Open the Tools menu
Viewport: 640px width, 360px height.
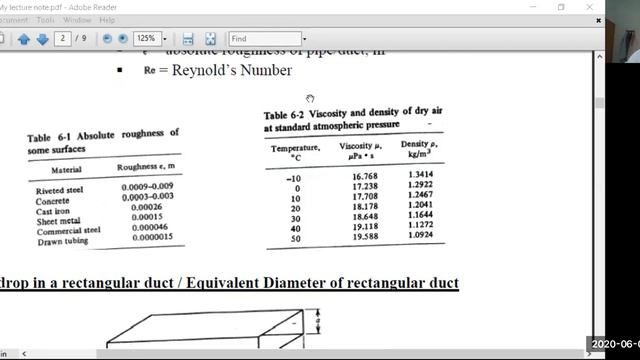pyautogui.click(x=45, y=20)
